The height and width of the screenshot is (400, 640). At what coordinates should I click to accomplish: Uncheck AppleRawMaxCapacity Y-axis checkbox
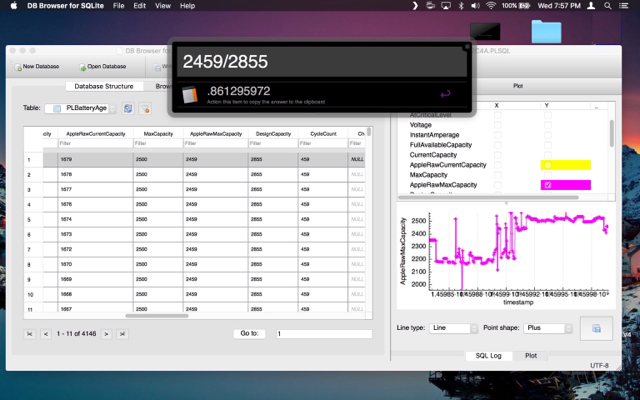[x=548, y=185]
